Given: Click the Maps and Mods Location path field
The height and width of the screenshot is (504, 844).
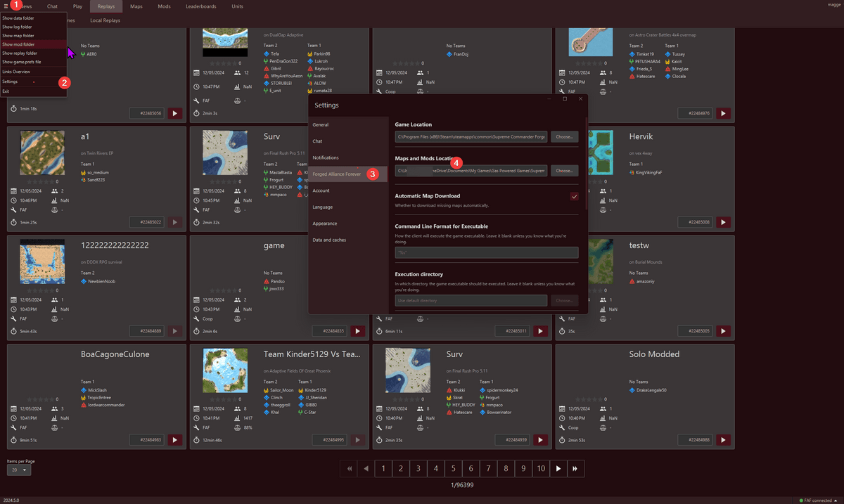Looking at the screenshot, I should click(471, 171).
